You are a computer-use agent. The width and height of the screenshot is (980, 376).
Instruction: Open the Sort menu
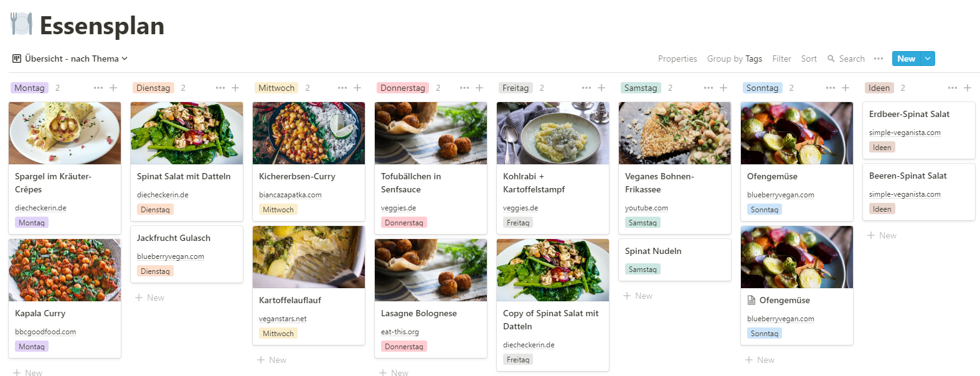[809, 59]
